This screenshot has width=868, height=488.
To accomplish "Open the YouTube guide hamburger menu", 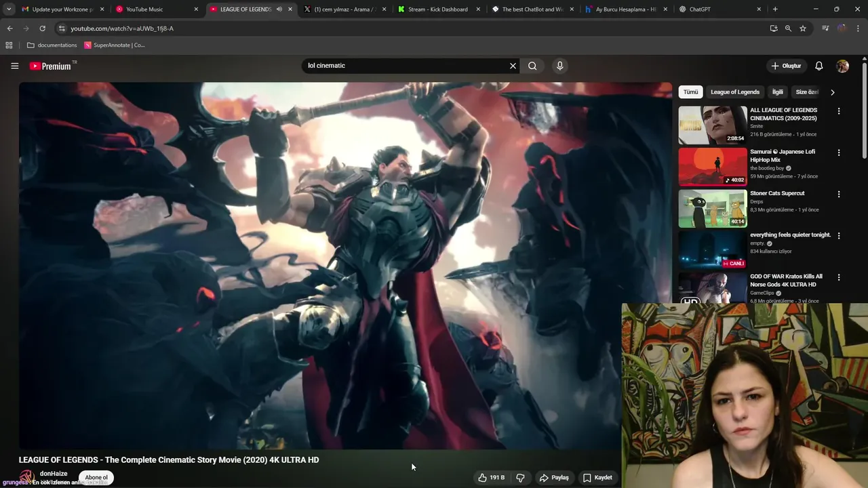I will [x=14, y=66].
